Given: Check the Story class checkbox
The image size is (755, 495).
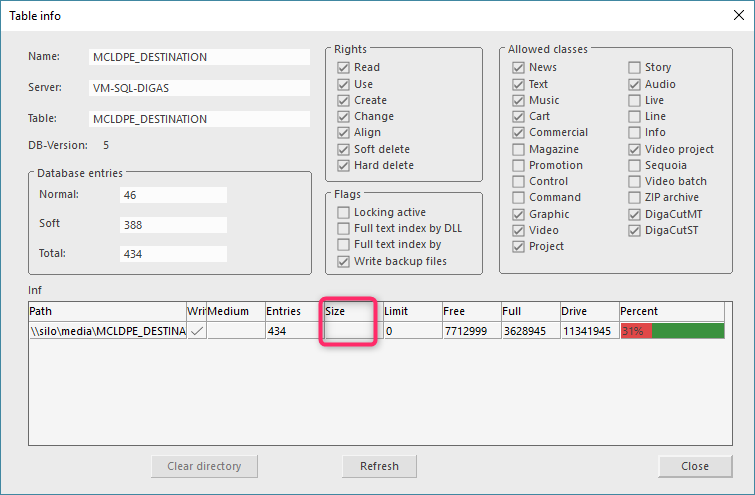Looking at the screenshot, I should click(634, 67).
